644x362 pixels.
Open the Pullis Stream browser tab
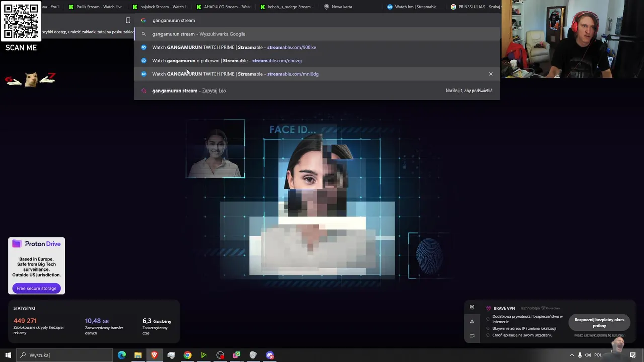pos(95,7)
